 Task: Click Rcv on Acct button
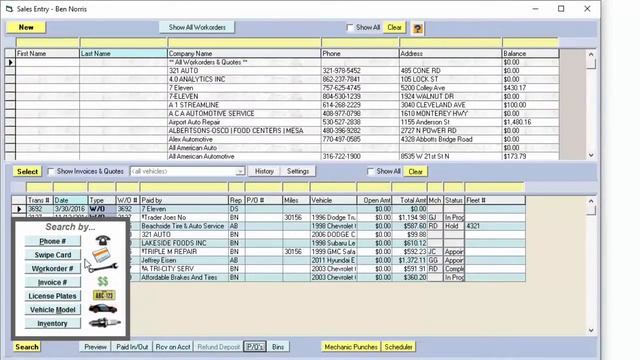coord(173,347)
